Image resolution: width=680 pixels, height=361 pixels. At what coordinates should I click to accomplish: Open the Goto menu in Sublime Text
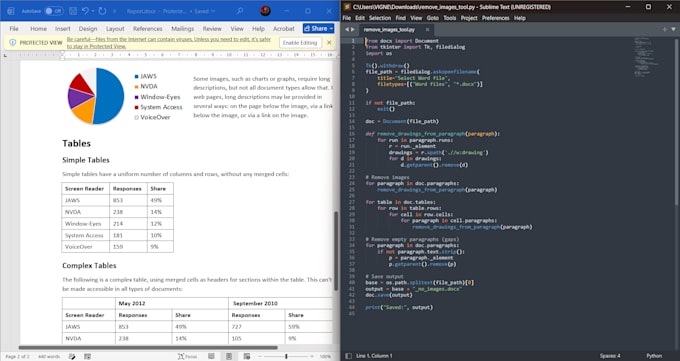(x=433, y=18)
